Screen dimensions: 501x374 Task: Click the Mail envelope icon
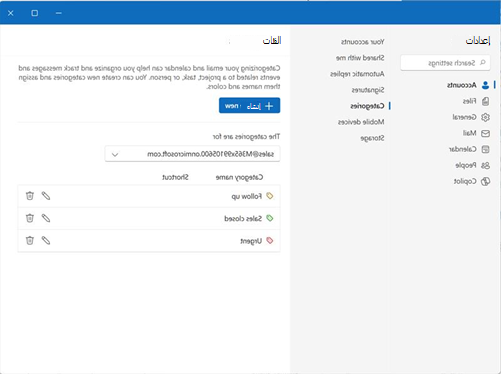[x=485, y=133]
